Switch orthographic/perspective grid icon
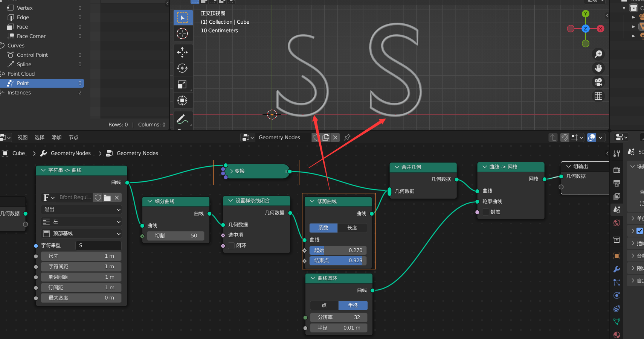This screenshot has width=644, height=339. click(x=598, y=96)
